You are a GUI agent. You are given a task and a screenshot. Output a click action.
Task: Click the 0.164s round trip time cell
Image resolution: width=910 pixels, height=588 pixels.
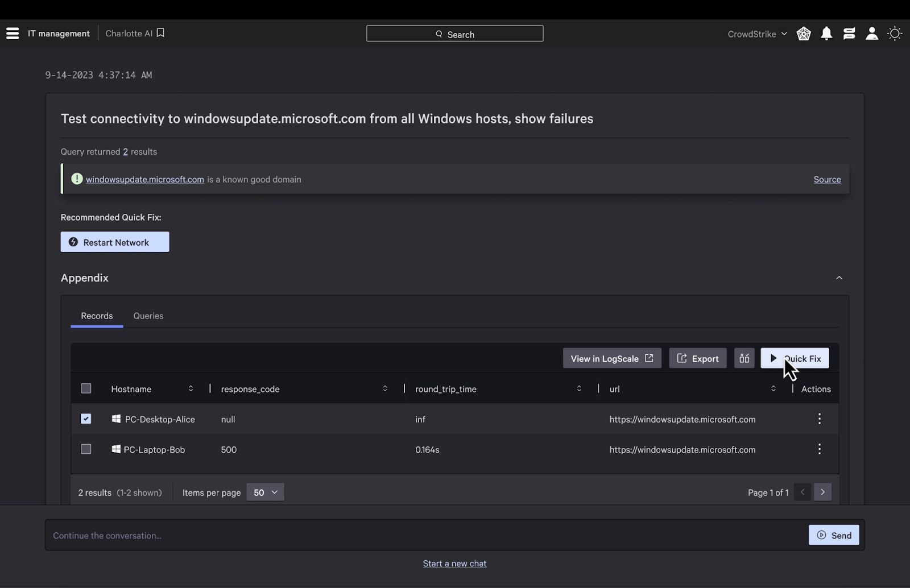click(427, 449)
